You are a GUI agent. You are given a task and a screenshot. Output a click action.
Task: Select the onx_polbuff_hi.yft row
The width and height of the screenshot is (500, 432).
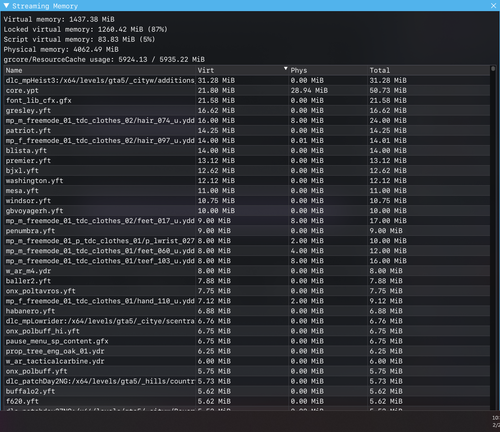tap(247, 331)
